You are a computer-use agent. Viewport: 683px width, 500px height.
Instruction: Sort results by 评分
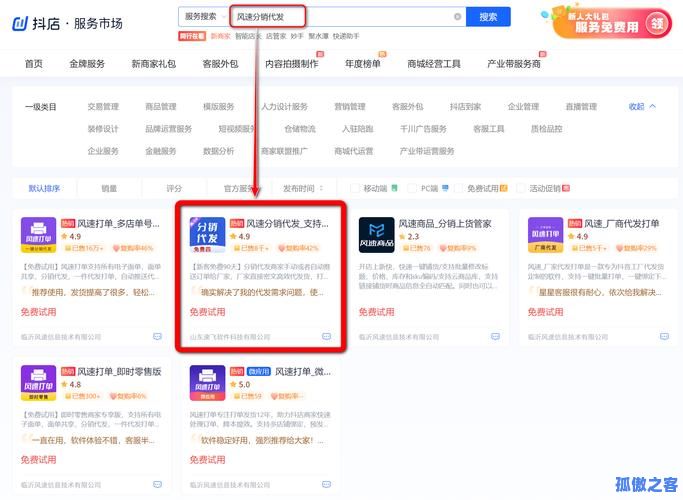[x=174, y=188]
